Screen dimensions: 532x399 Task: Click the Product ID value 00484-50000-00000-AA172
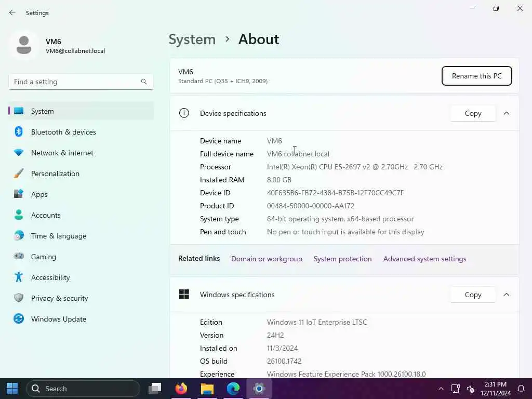tap(311, 206)
